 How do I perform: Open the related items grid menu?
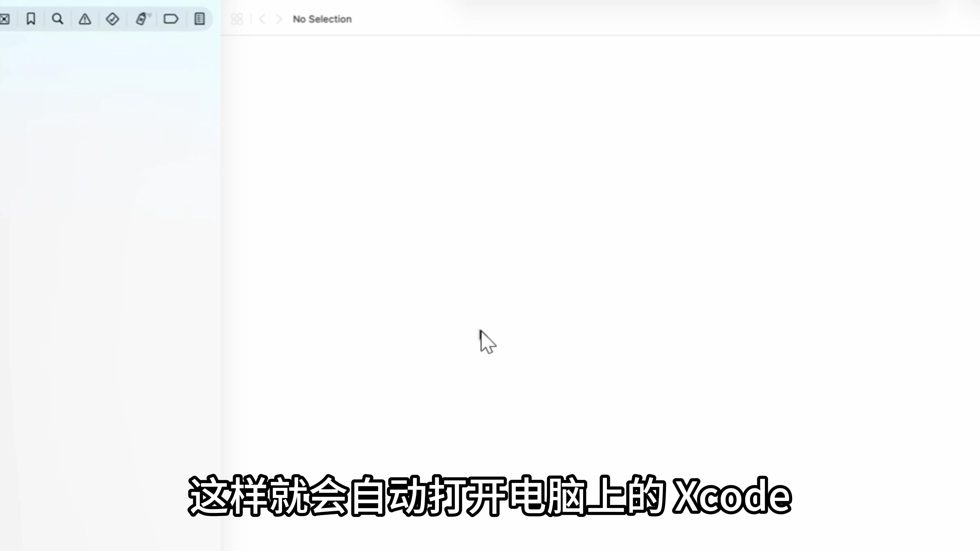tap(237, 19)
